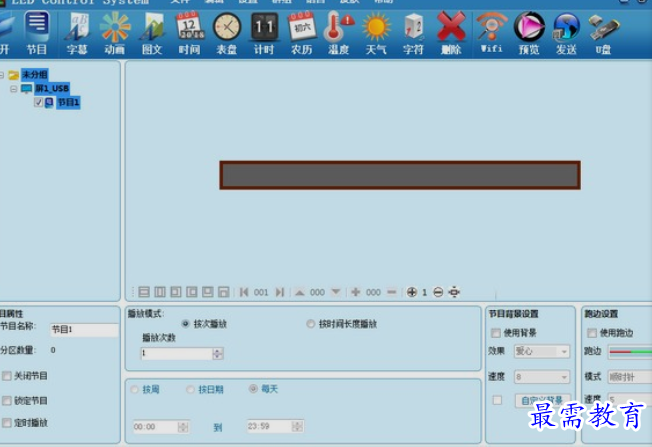Image resolution: width=652 pixels, height=447 pixels.
Task: Click the 节目名称 input field
Action: click(84, 330)
